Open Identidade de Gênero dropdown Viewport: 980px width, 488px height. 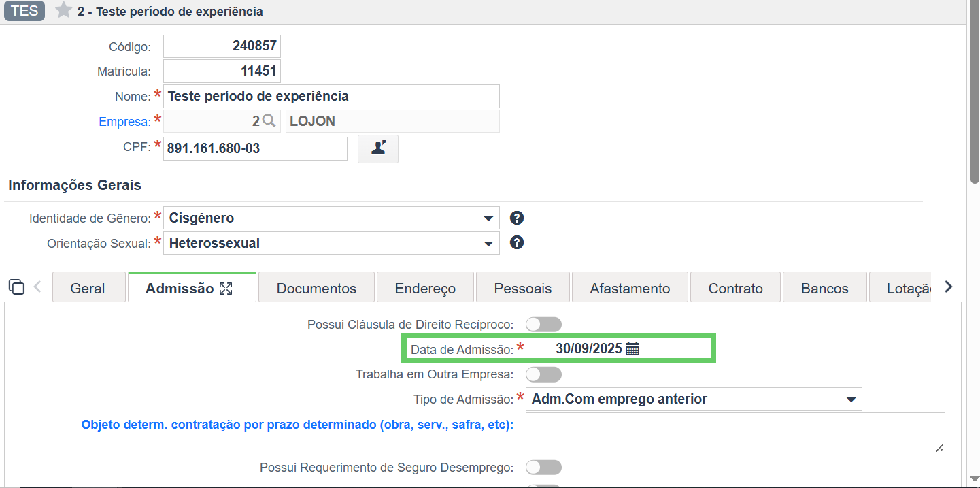(331, 218)
